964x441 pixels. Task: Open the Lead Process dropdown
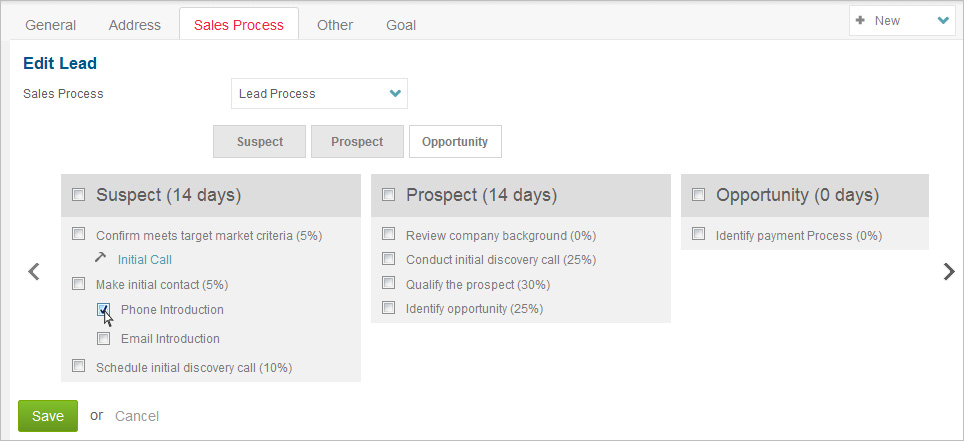[x=319, y=94]
